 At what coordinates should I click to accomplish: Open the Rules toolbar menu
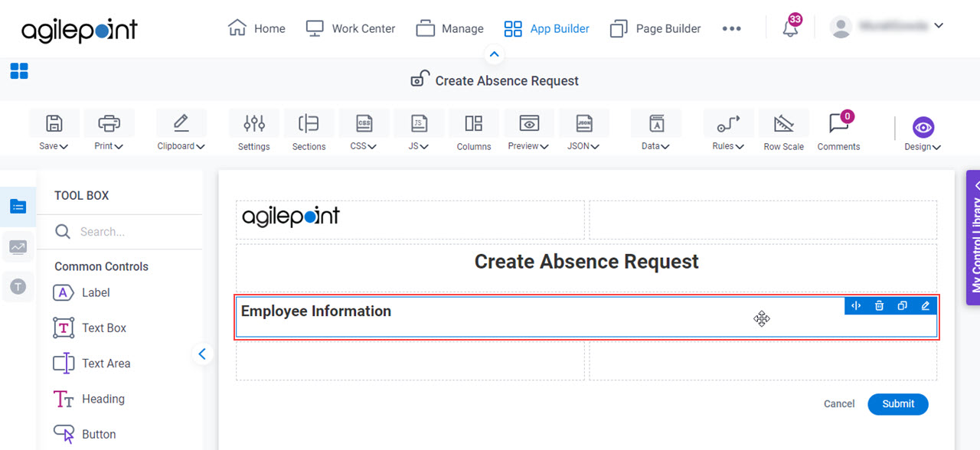pos(728,131)
